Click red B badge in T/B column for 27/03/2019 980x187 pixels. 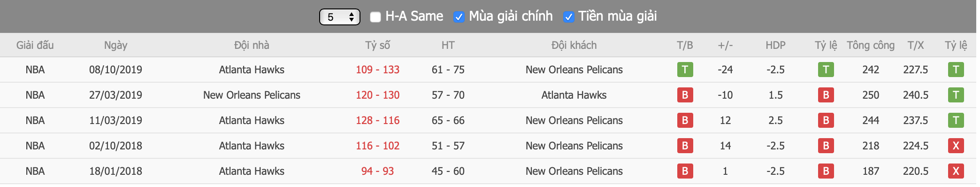pos(685,95)
